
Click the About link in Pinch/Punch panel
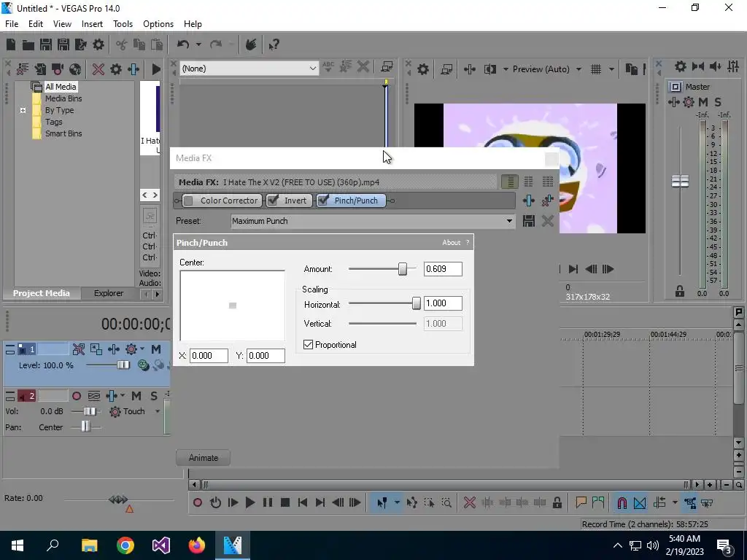click(451, 242)
